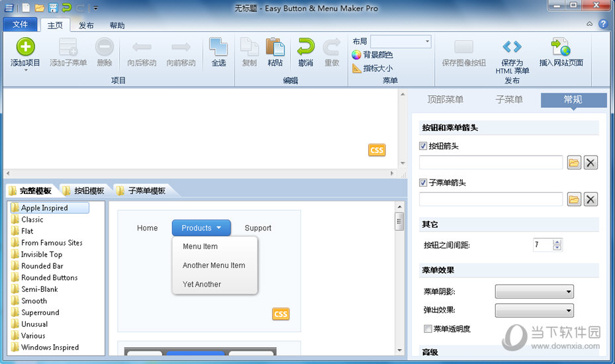Open the Background Color (背景颜色) picker

[372, 55]
